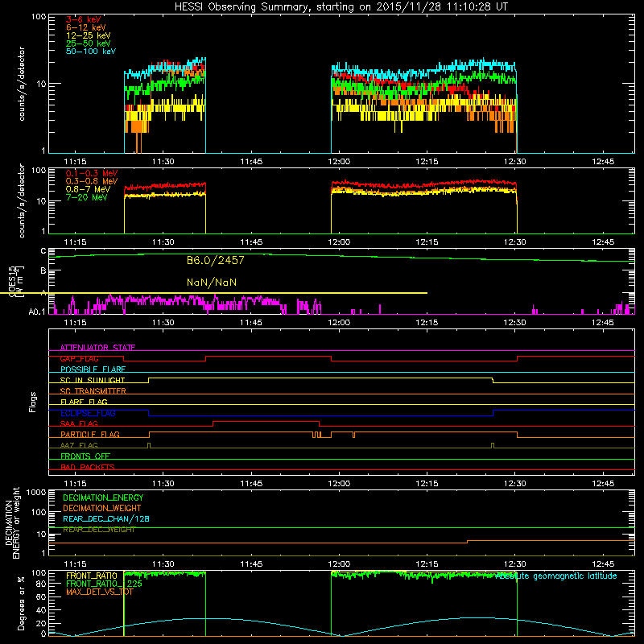Click the HESSI Observing Summary title
644x644 pixels.
(x=341, y=7)
